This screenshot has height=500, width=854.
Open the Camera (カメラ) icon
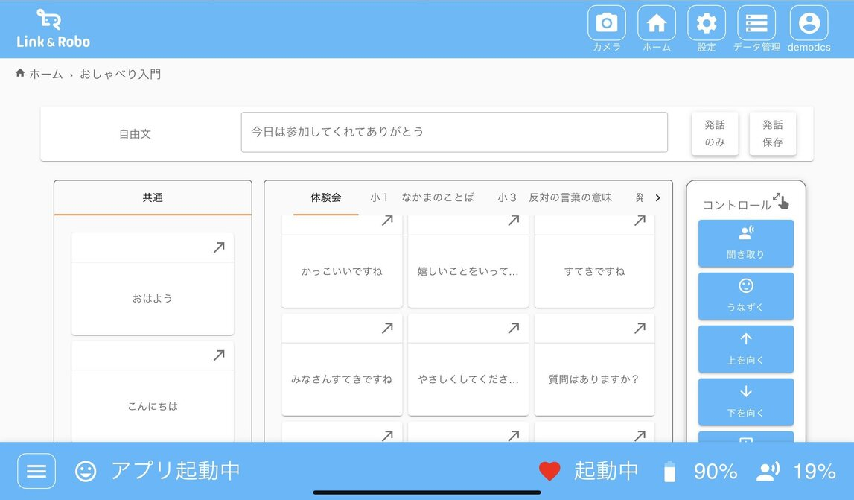coord(606,23)
